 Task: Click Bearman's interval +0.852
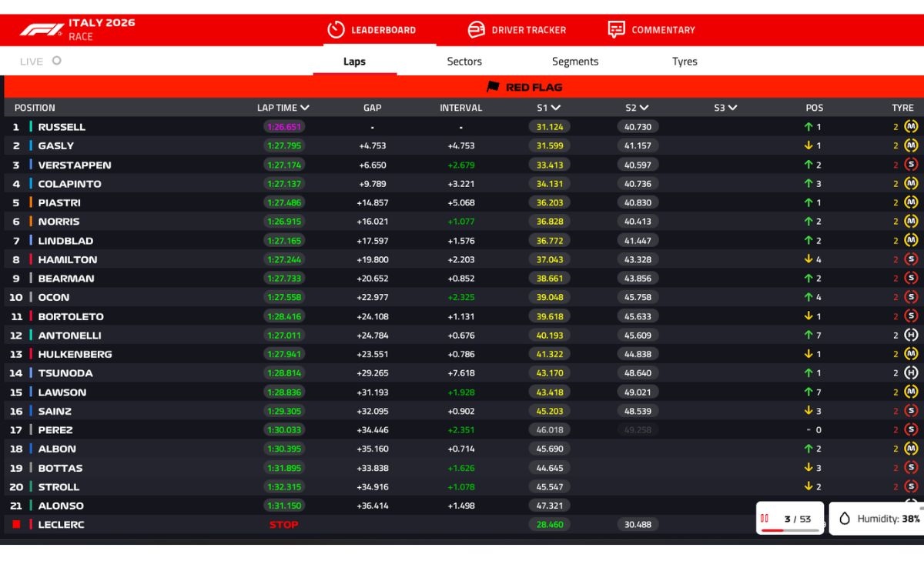tap(461, 279)
